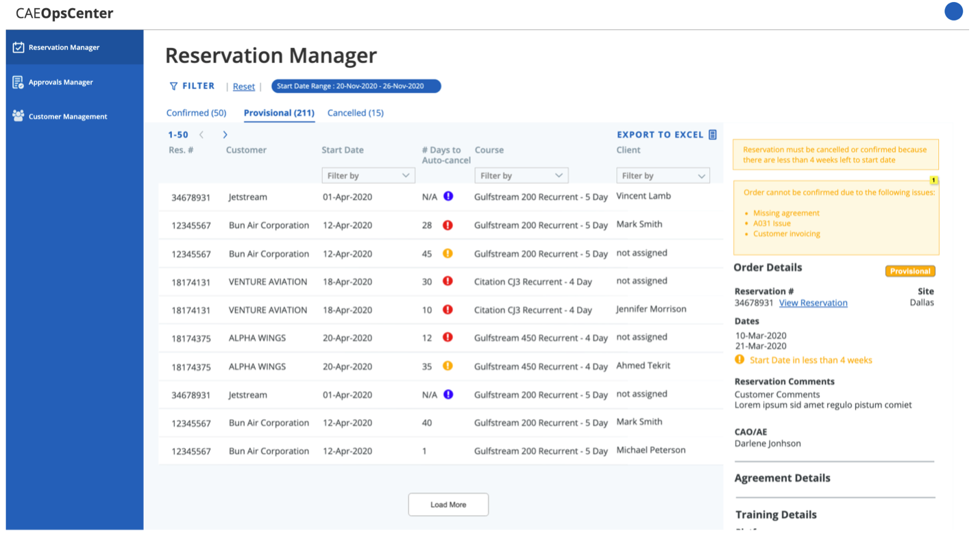The width and height of the screenshot is (980, 550).
Task: Open Approvals Manager from sidebar
Action: [60, 82]
